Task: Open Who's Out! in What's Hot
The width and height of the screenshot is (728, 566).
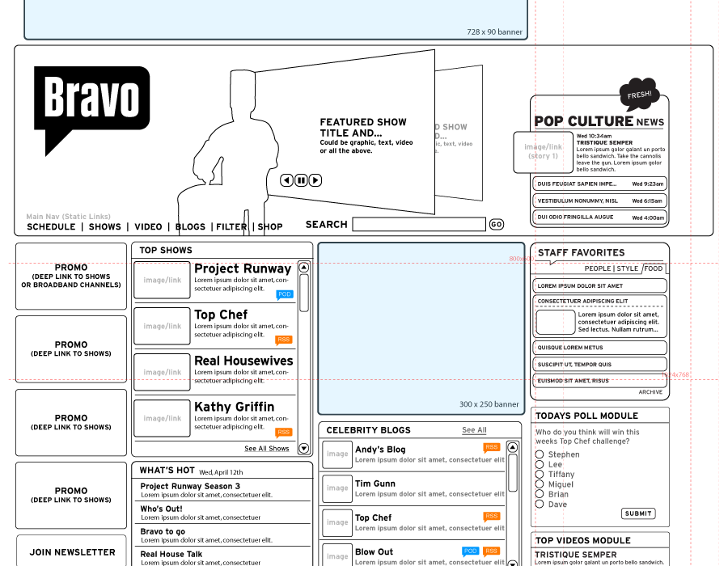Action: point(161,509)
